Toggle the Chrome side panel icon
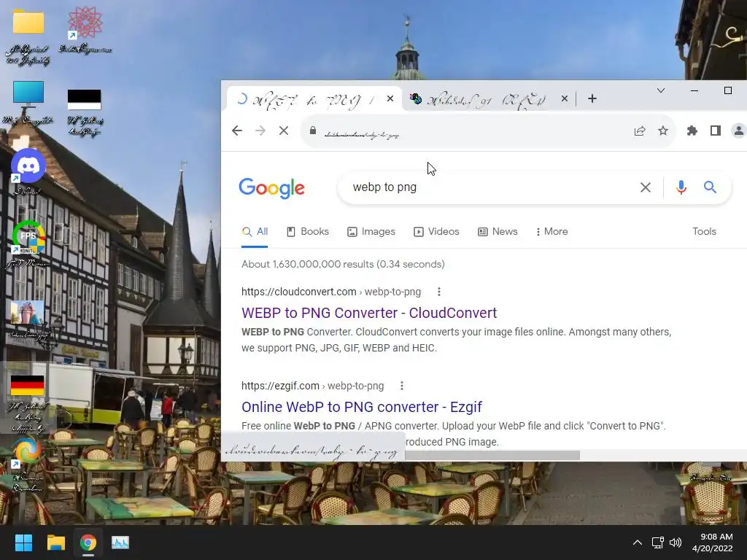The height and width of the screenshot is (560, 747). point(715,131)
